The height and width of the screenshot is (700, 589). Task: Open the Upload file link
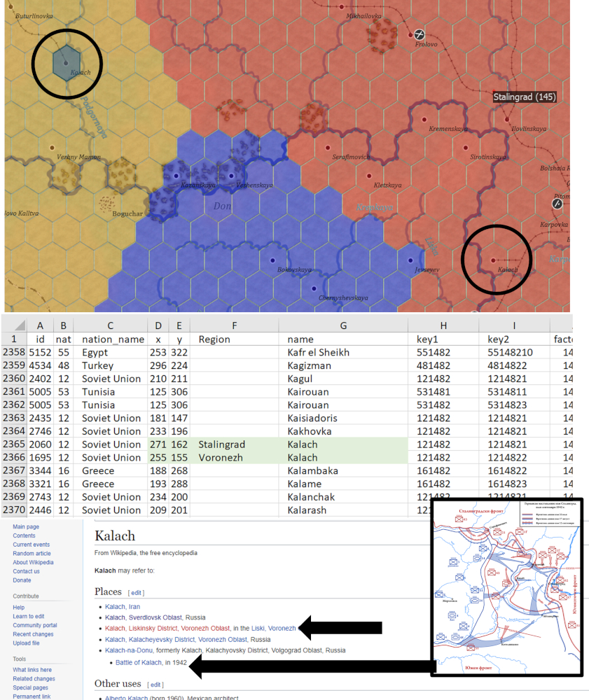click(x=26, y=643)
